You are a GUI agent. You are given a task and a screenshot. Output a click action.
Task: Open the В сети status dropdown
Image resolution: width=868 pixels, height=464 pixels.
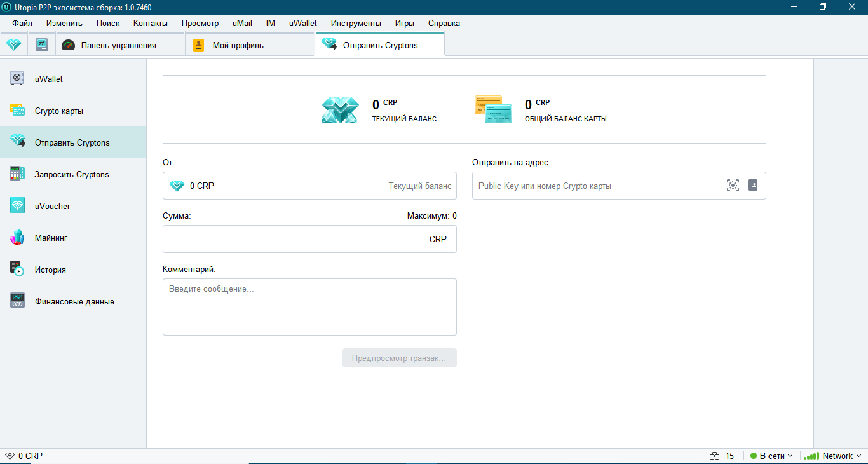771,456
